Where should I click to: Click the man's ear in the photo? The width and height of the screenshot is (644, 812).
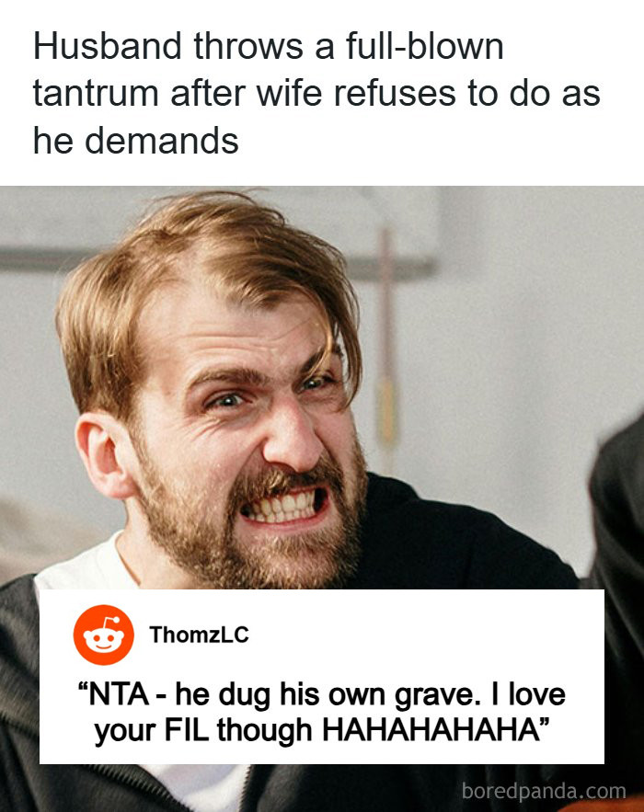click(x=102, y=454)
